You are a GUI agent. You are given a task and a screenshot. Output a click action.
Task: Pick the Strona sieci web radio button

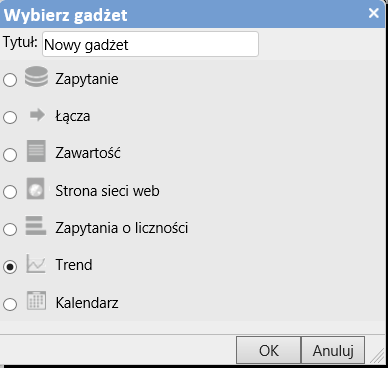coord(10,192)
